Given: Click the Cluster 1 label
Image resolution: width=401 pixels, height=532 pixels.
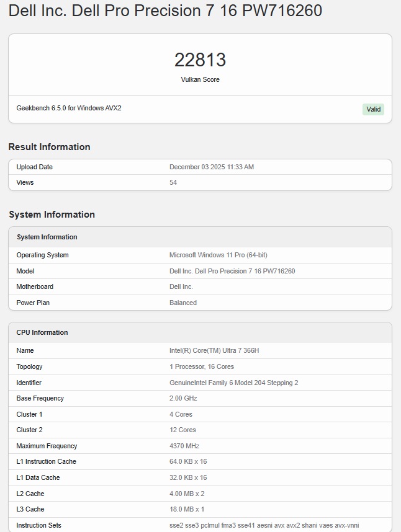Looking at the screenshot, I should point(29,414).
